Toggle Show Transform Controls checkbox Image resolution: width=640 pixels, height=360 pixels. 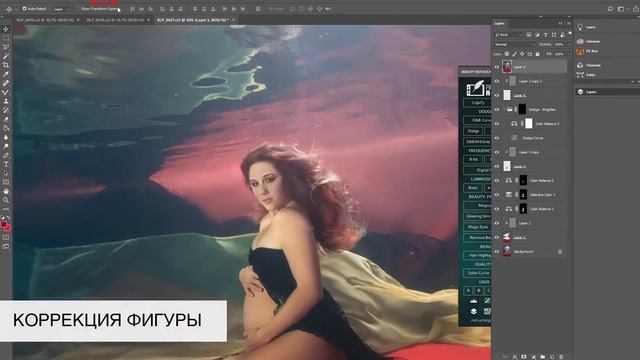77,9
